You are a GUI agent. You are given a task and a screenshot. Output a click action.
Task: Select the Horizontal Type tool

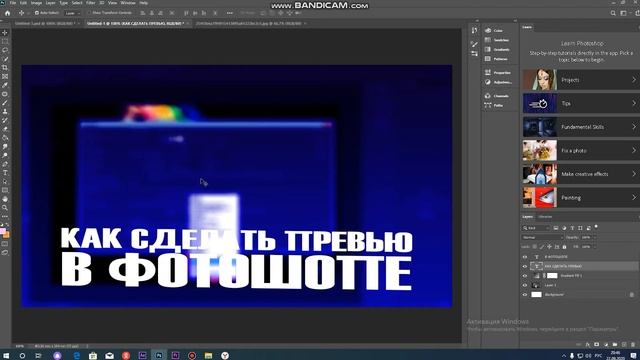[5, 173]
